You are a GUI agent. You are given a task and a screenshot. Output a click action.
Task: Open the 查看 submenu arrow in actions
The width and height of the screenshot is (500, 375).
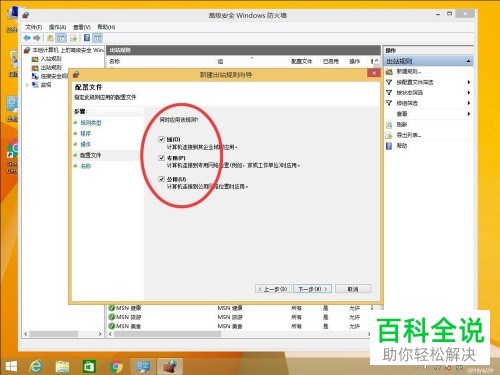[x=469, y=114]
